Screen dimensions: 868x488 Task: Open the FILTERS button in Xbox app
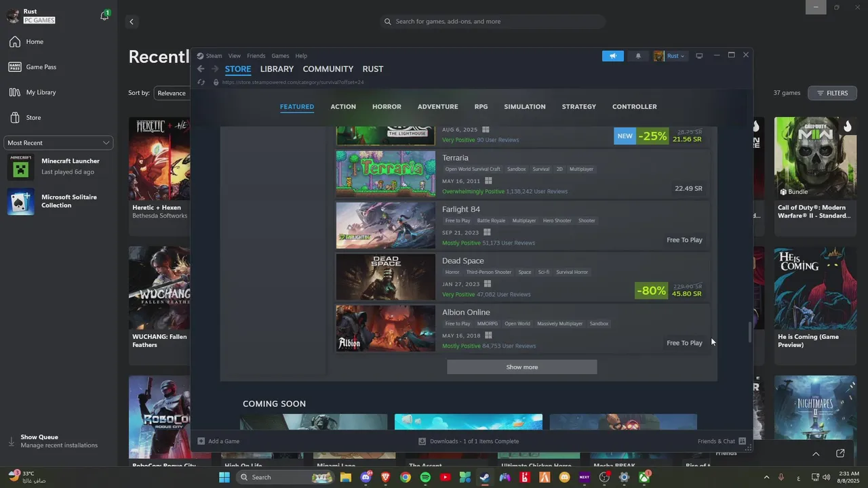point(832,93)
